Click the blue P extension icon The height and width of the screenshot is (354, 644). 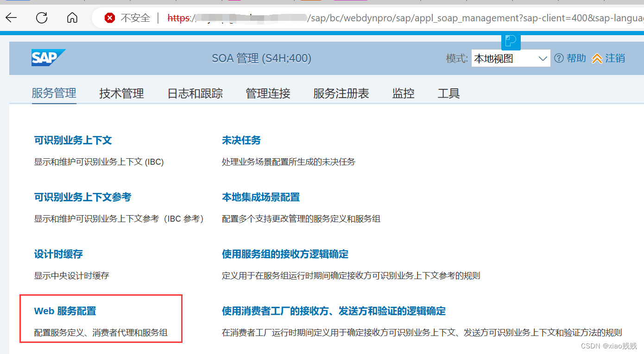coord(511,41)
